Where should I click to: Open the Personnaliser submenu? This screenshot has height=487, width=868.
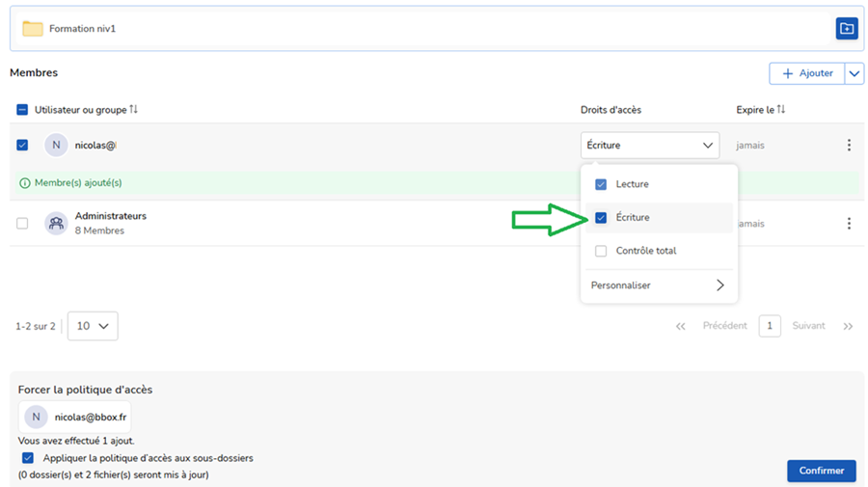658,285
